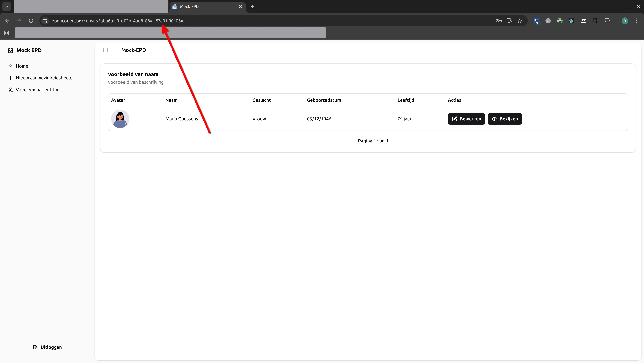Click the install app icon in address bar
644x363 pixels.
pos(509,21)
